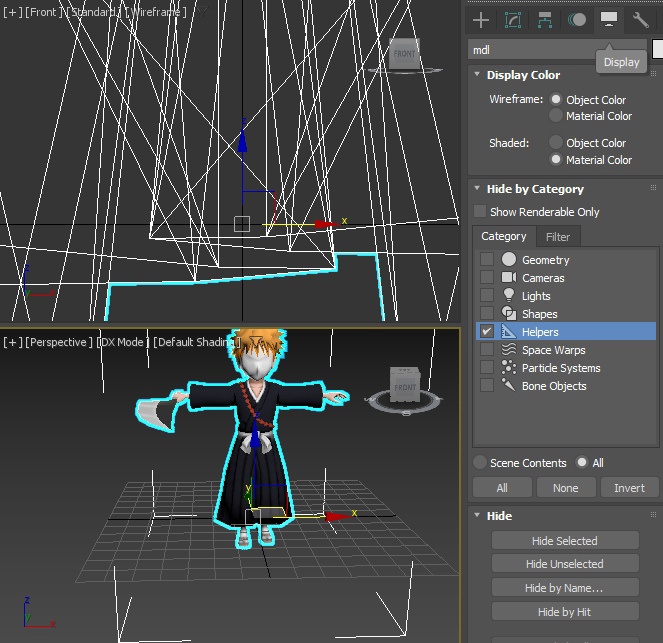
Task: Collapse the Hide by Category rollout
Action: click(477, 189)
